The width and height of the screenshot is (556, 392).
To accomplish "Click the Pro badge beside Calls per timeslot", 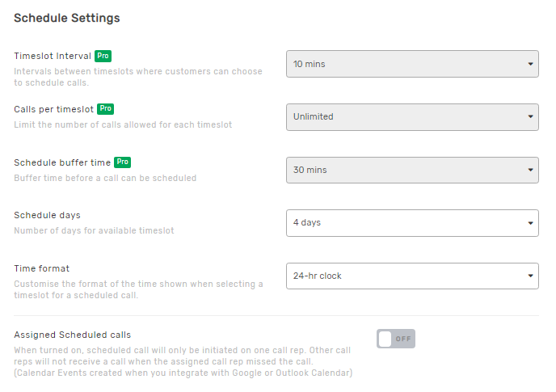I will (106, 108).
